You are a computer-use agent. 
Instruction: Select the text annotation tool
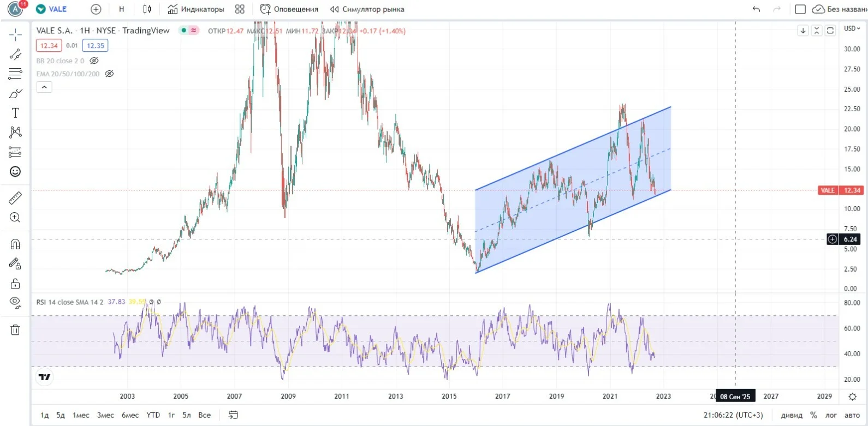point(15,113)
